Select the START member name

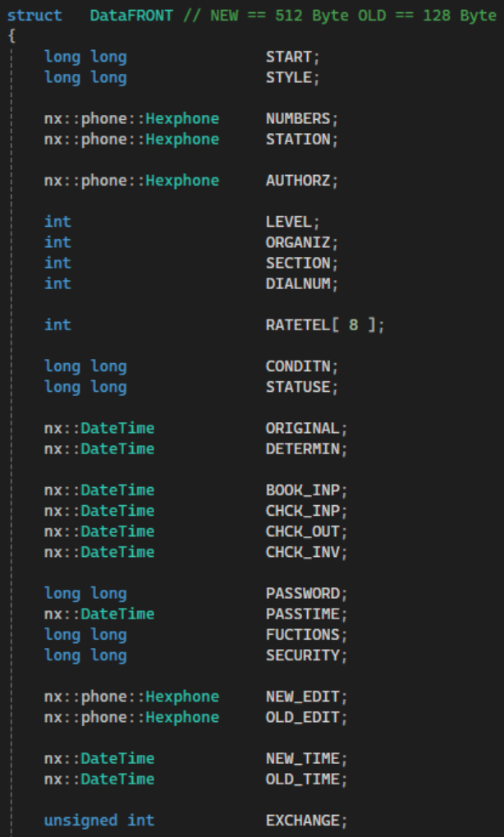[x=288, y=57]
